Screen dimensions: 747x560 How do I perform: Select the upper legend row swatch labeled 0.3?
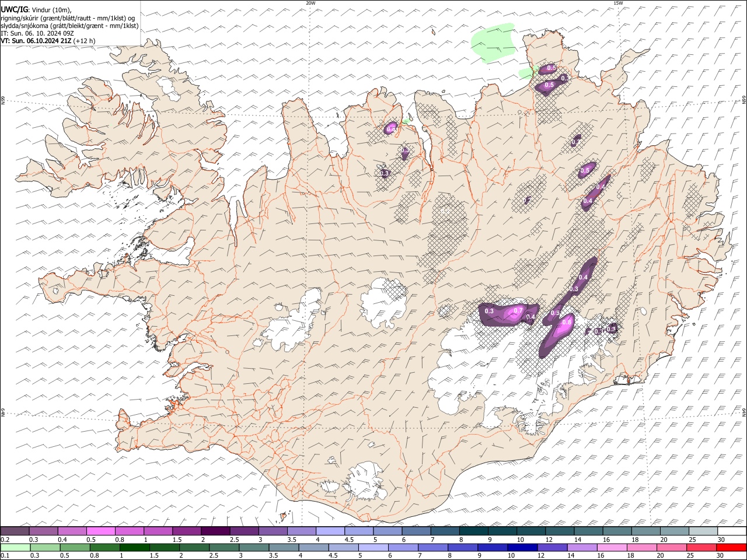[43, 531]
